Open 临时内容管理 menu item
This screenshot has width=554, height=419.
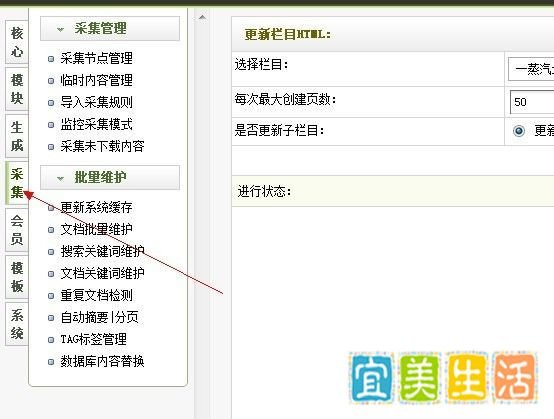(96, 80)
